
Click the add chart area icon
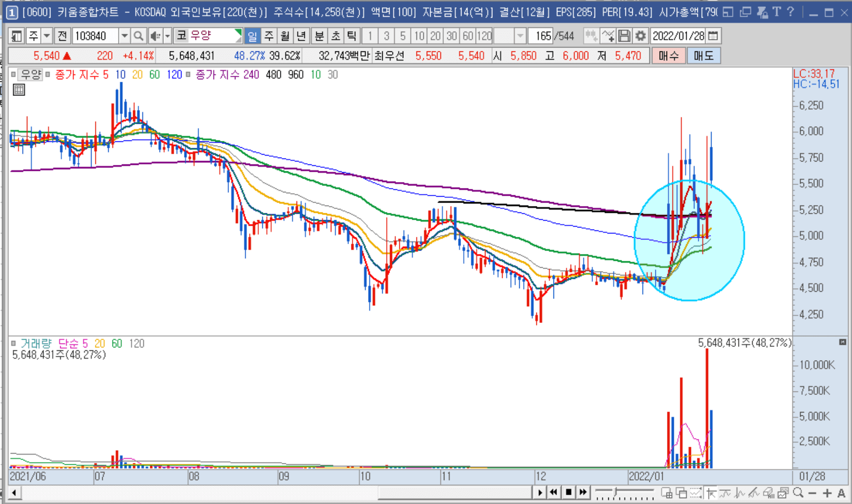tap(667, 493)
